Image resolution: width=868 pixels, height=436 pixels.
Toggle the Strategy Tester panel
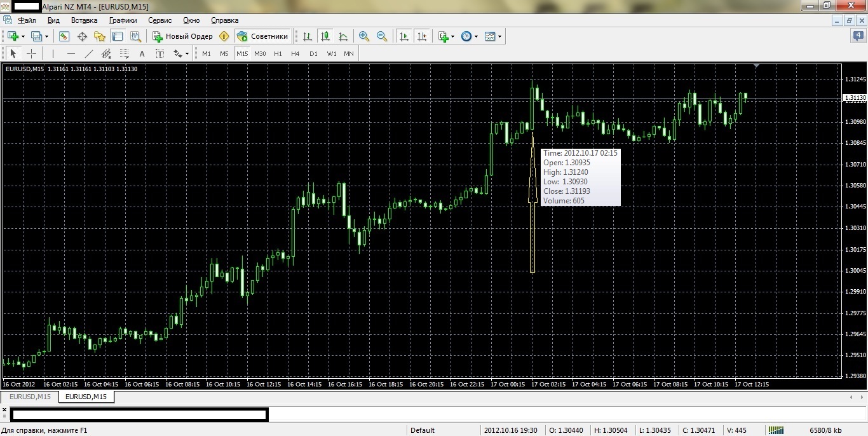click(x=134, y=36)
